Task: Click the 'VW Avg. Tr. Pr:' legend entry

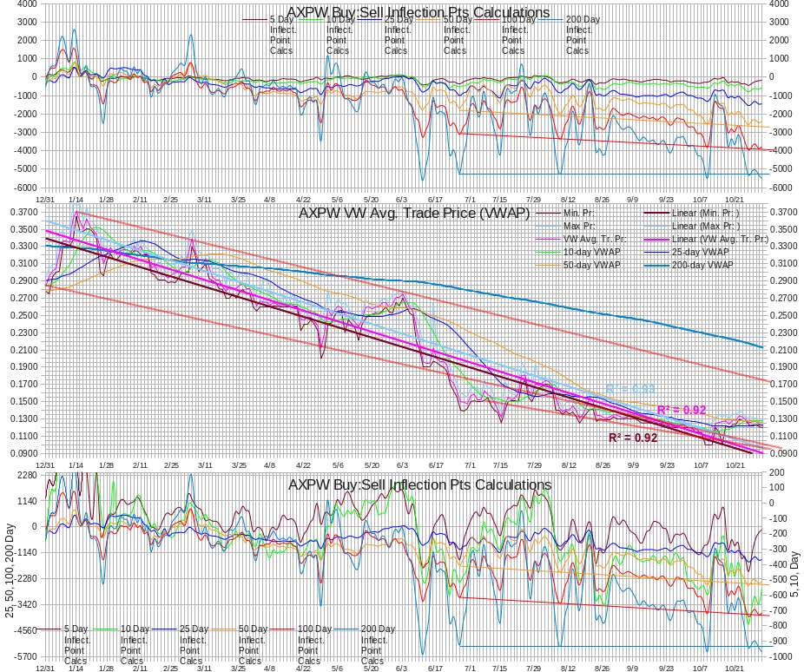Action: [582, 239]
